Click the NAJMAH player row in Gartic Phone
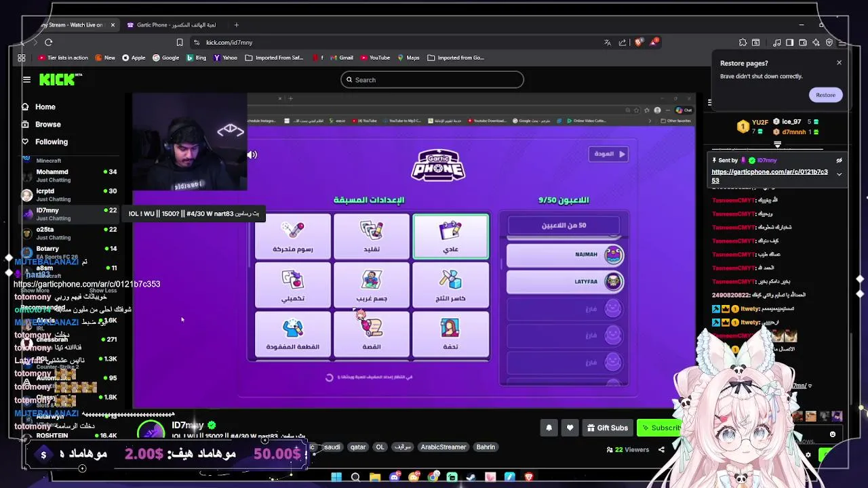Viewport: 868px width, 488px height. click(565, 255)
